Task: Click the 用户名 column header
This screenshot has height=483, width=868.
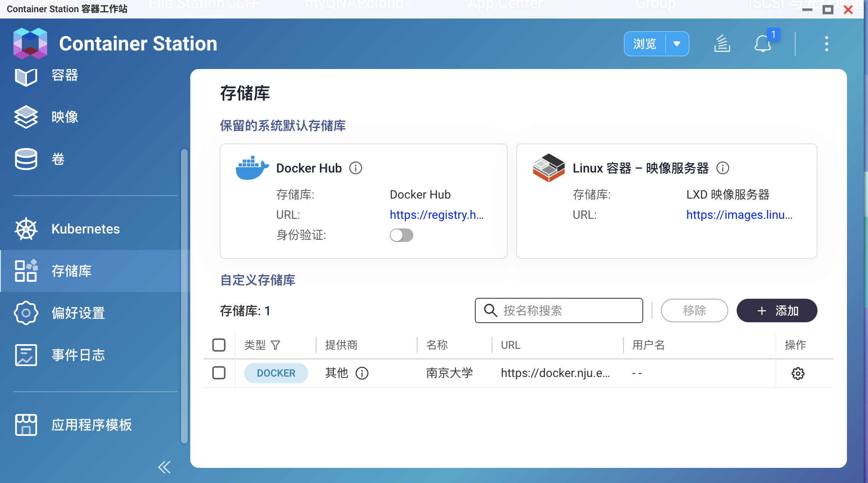Action: pos(649,345)
